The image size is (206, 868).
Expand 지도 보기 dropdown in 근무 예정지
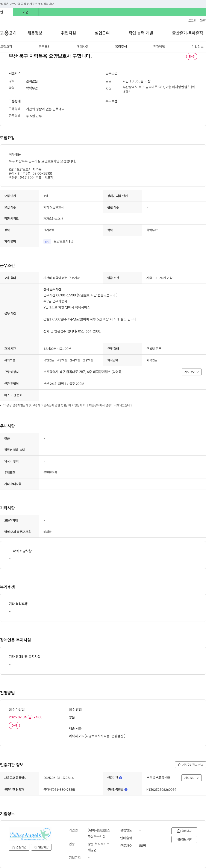click(x=192, y=372)
